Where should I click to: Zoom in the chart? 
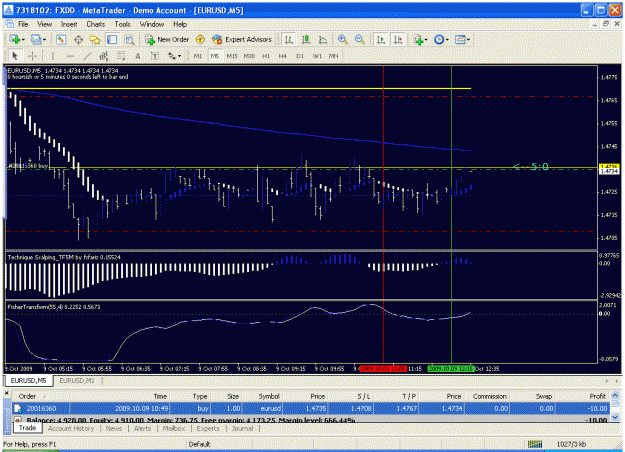[342, 39]
